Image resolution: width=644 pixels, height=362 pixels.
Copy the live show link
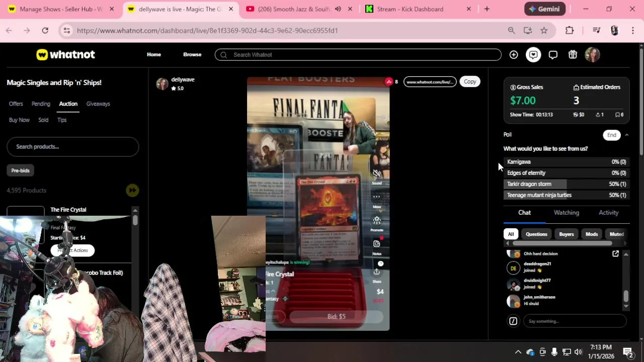click(x=470, y=81)
